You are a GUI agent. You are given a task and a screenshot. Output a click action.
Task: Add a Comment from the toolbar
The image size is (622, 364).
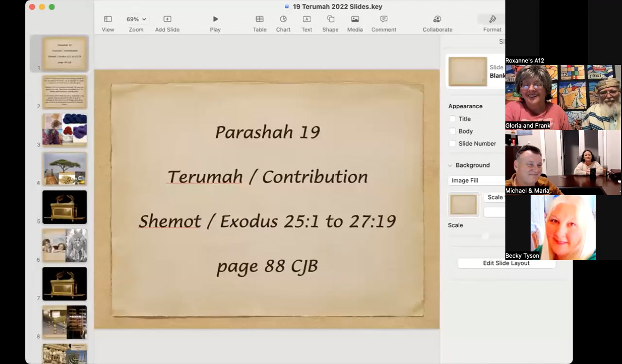(384, 19)
